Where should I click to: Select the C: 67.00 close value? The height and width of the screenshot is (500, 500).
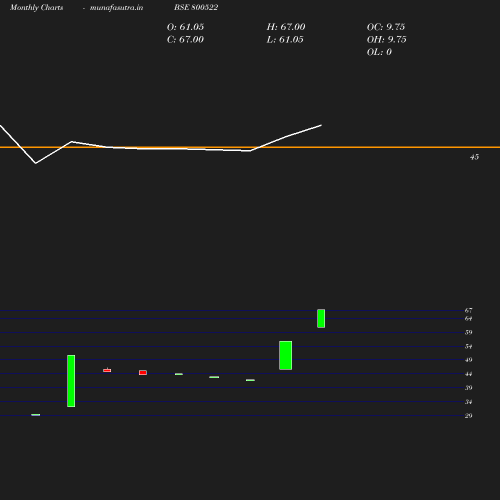(185, 39)
